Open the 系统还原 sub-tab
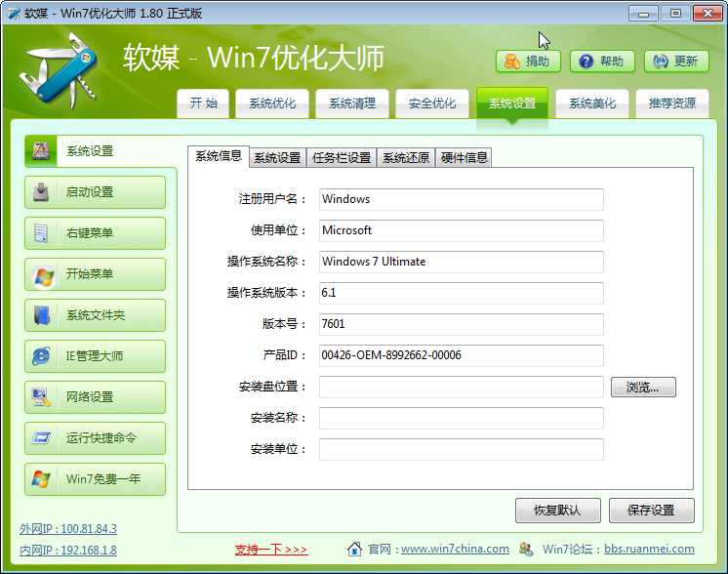The image size is (728, 574). click(x=406, y=158)
